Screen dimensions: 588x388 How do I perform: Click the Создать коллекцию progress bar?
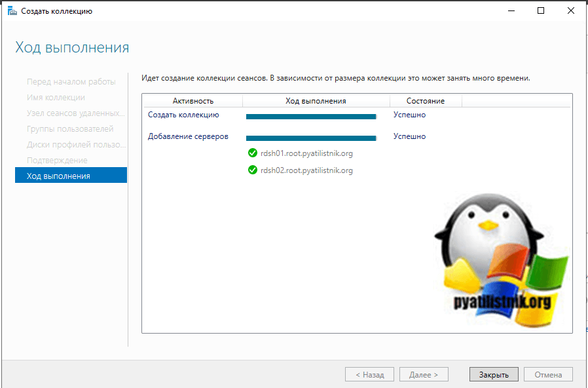click(311, 117)
